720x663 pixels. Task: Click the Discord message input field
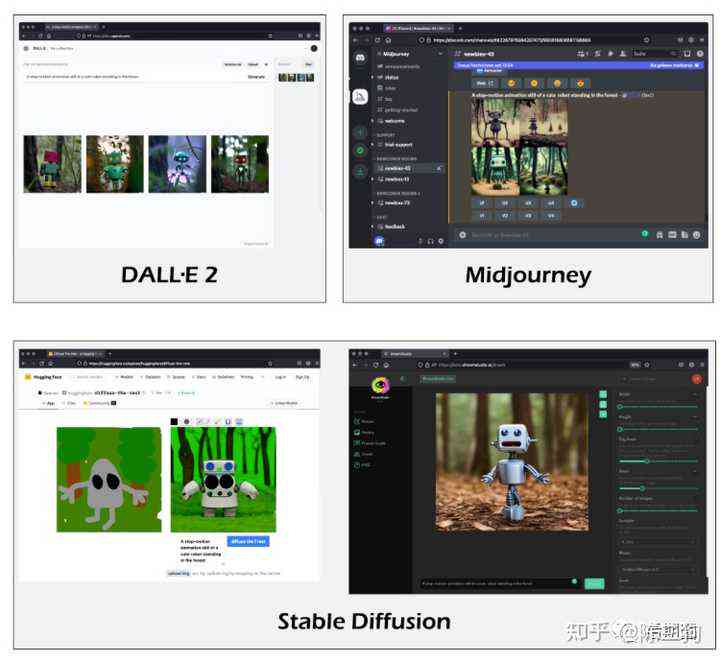click(x=551, y=235)
